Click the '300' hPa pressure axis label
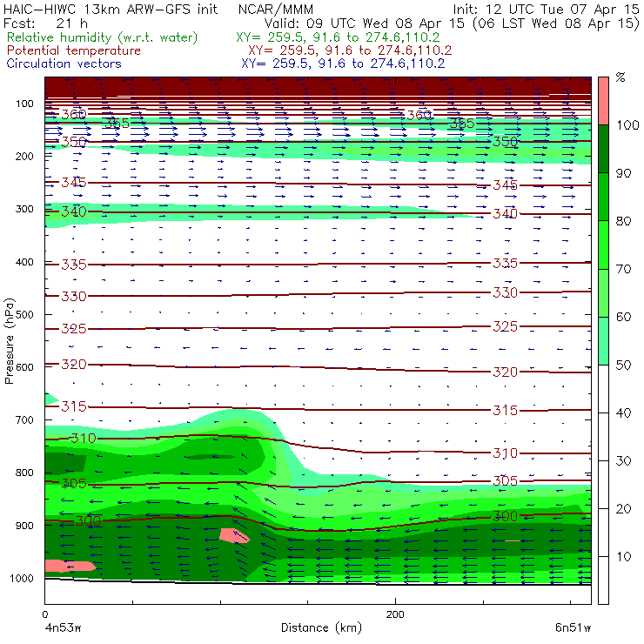The height and width of the screenshot is (644, 644). click(x=24, y=209)
